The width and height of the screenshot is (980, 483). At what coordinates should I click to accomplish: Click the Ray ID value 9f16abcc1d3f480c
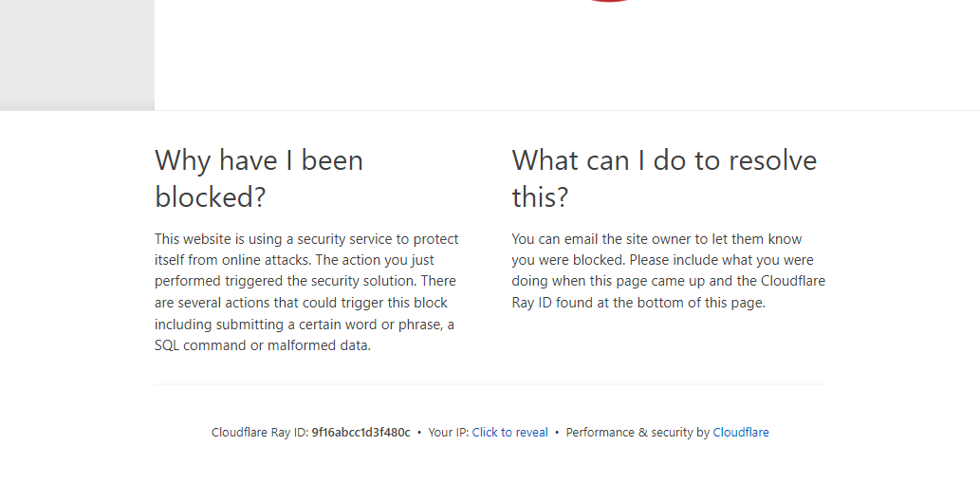tap(361, 433)
